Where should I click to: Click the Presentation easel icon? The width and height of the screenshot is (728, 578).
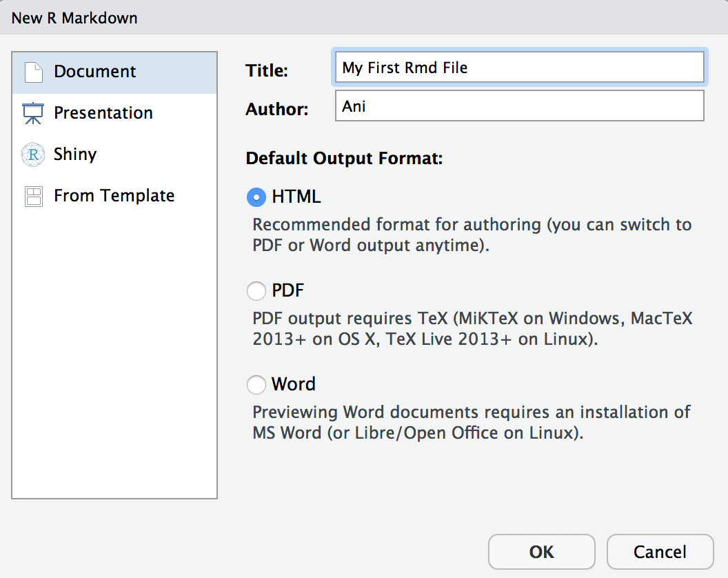click(33, 114)
